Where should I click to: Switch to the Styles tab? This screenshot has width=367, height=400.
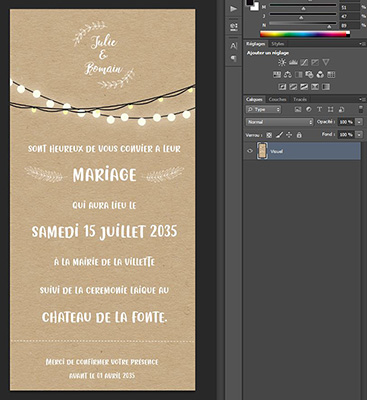277,44
